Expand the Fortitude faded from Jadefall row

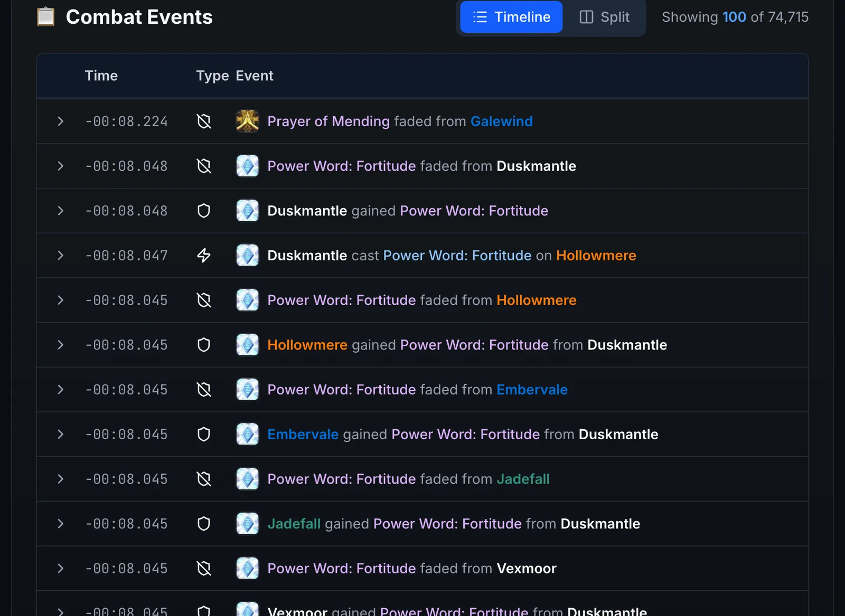point(60,479)
